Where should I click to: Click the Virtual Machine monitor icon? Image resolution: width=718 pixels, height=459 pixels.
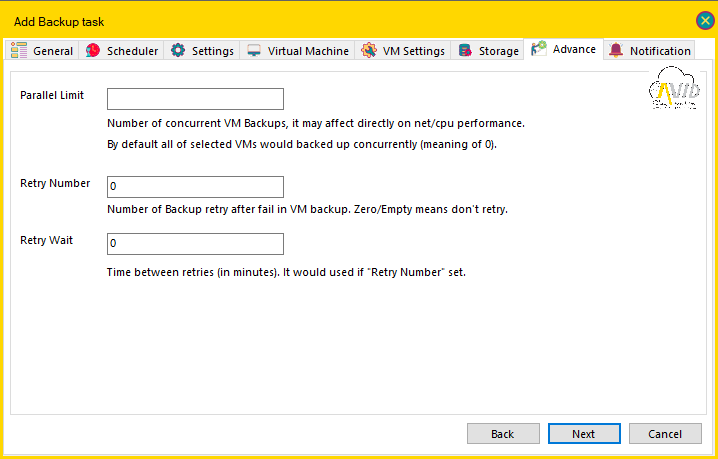254,50
